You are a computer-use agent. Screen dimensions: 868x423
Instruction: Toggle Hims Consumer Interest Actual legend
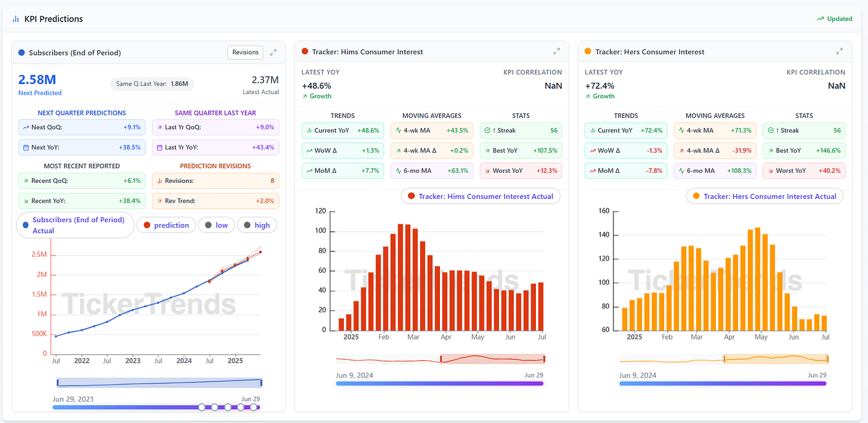pyautogui.click(x=480, y=196)
